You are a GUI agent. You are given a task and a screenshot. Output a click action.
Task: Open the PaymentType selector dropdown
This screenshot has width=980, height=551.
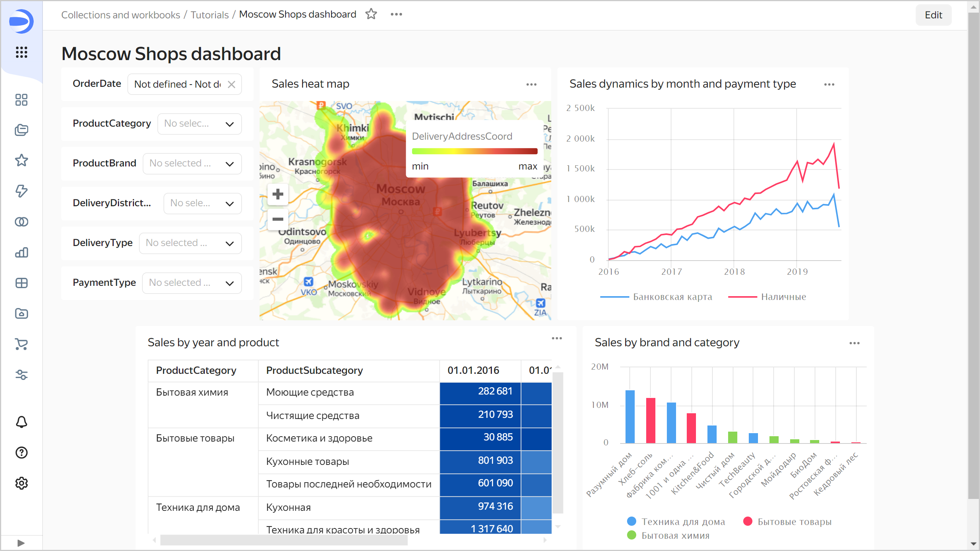coord(192,283)
